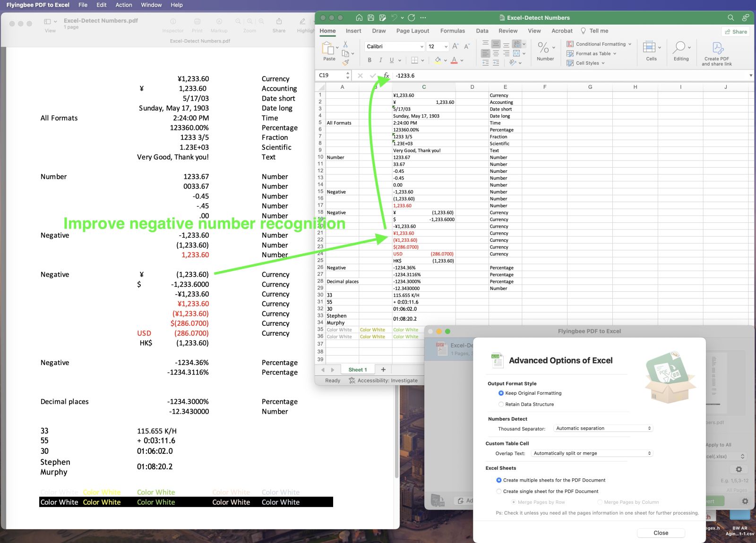Open the Thousand Separator dropdown
Image resolution: width=756 pixels, height=543 pixels.
[603, 428]
